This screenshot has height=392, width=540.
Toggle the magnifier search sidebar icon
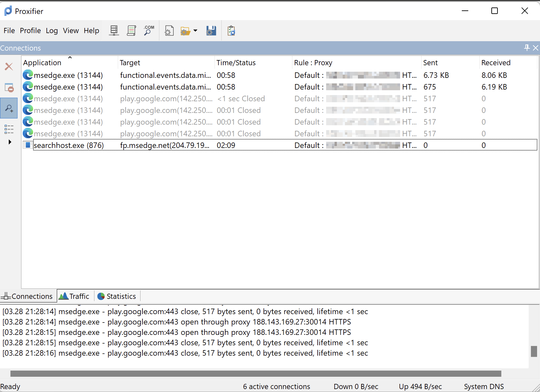click(x=9, y=108)
